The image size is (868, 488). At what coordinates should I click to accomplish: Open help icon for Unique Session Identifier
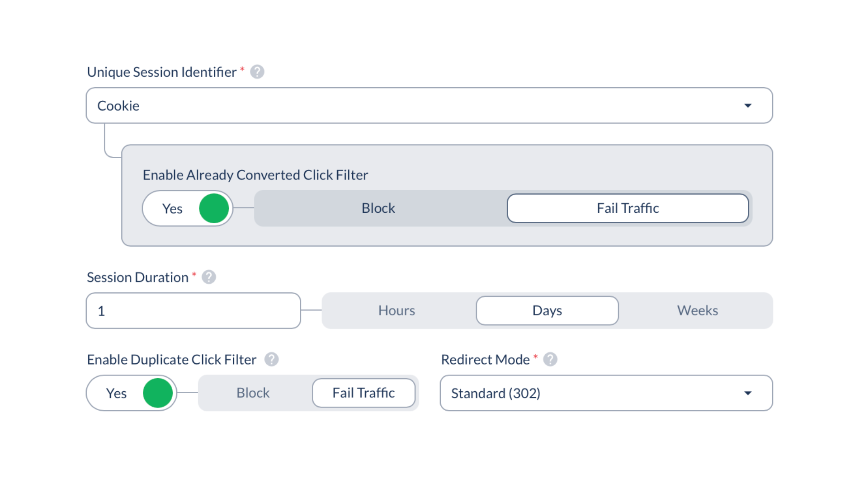click(257, 72)
